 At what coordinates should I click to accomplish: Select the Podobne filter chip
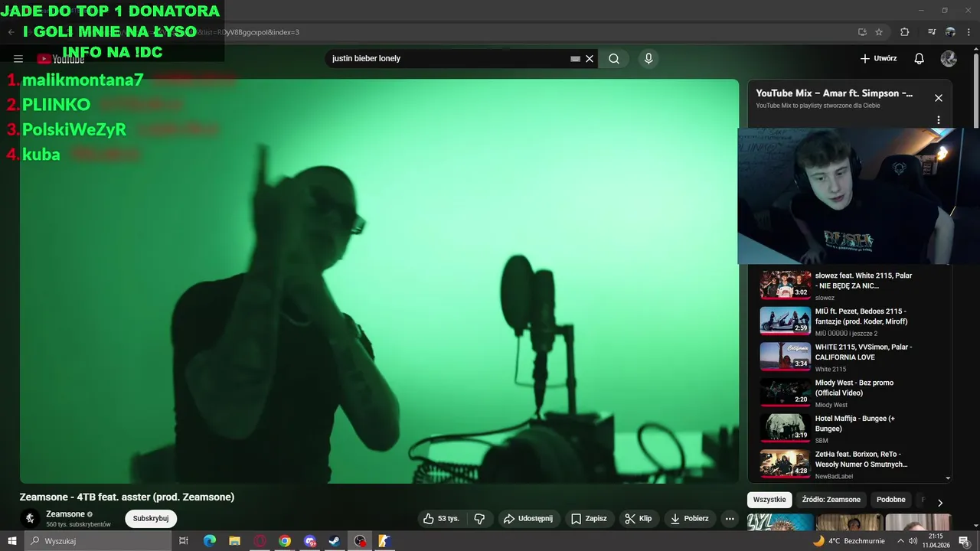891,500
